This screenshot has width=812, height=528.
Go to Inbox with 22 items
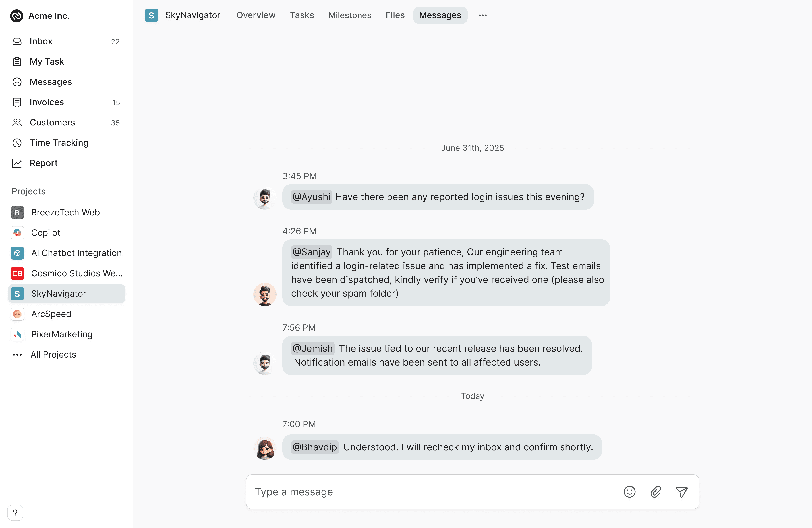pyautogui.click(x=41, y=41)
